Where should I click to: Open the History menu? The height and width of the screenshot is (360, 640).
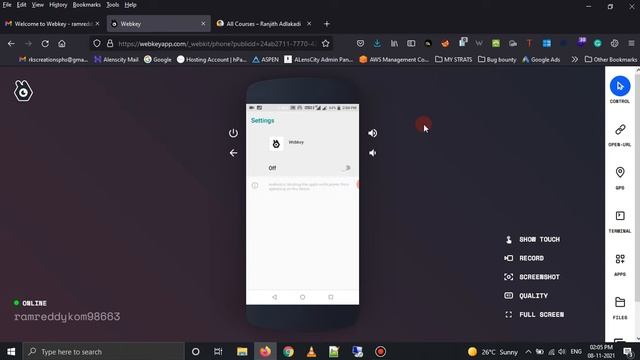pyautogui.click(x=58, y=5)
